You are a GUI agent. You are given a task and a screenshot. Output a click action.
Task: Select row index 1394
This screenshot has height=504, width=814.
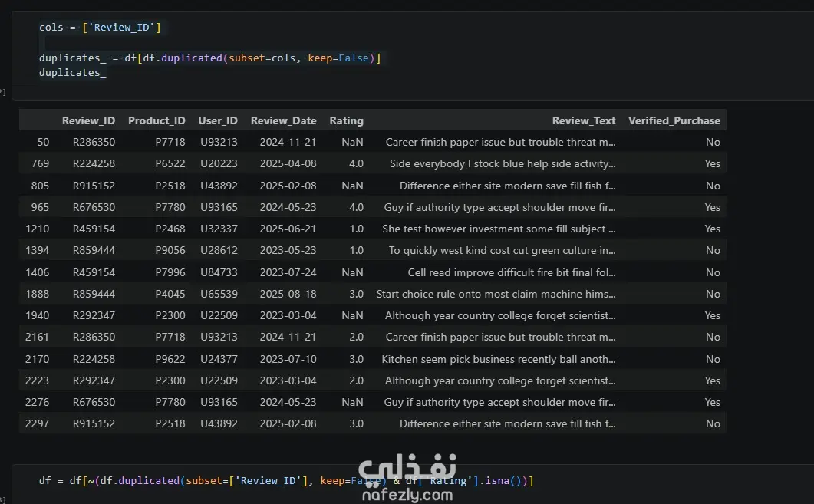pyautogui.click(x=38, y=250)
